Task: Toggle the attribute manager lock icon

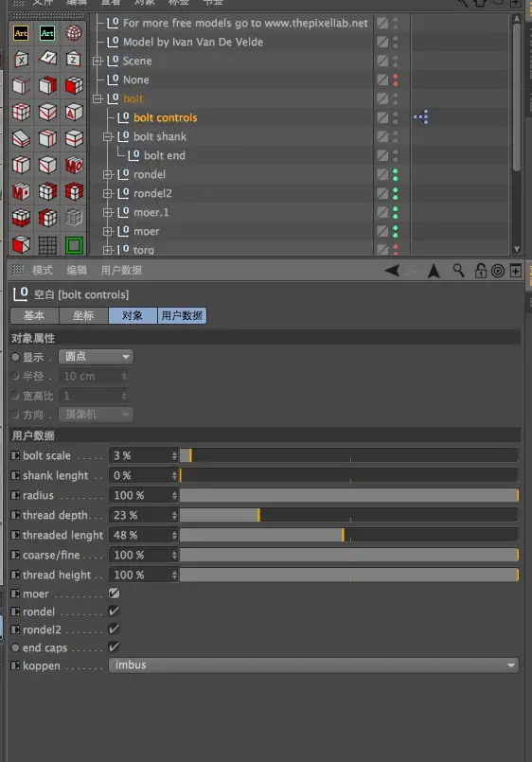Action: point(480,270)
